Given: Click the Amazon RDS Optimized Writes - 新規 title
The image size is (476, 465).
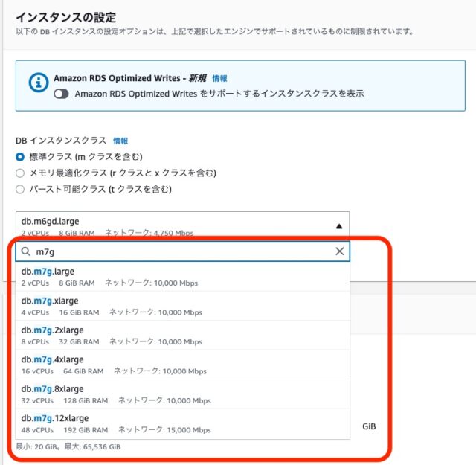Looking at the screenshot, I should click(130, 78).
